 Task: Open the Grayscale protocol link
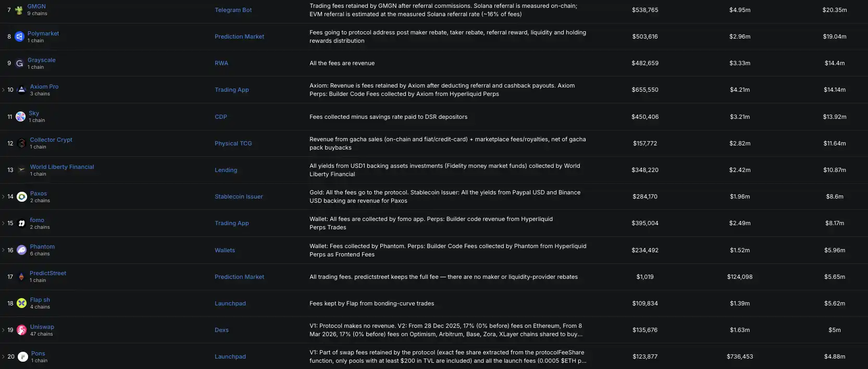pos(42,60)
